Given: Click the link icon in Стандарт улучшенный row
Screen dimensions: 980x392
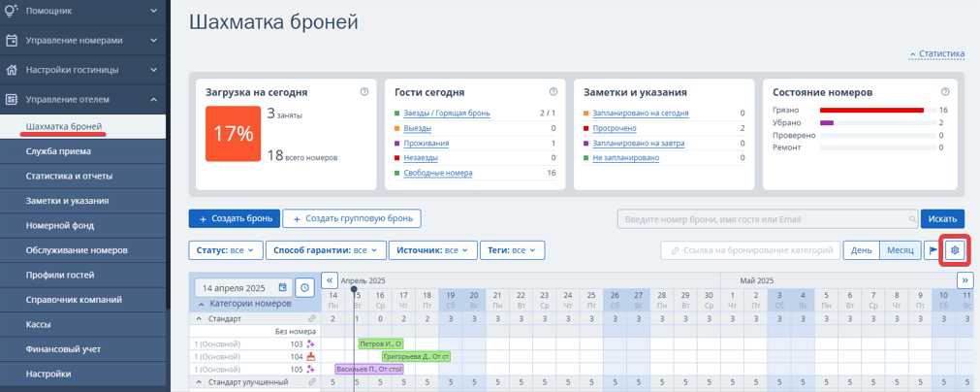Looking at the screenshot, I should point(312,382).
